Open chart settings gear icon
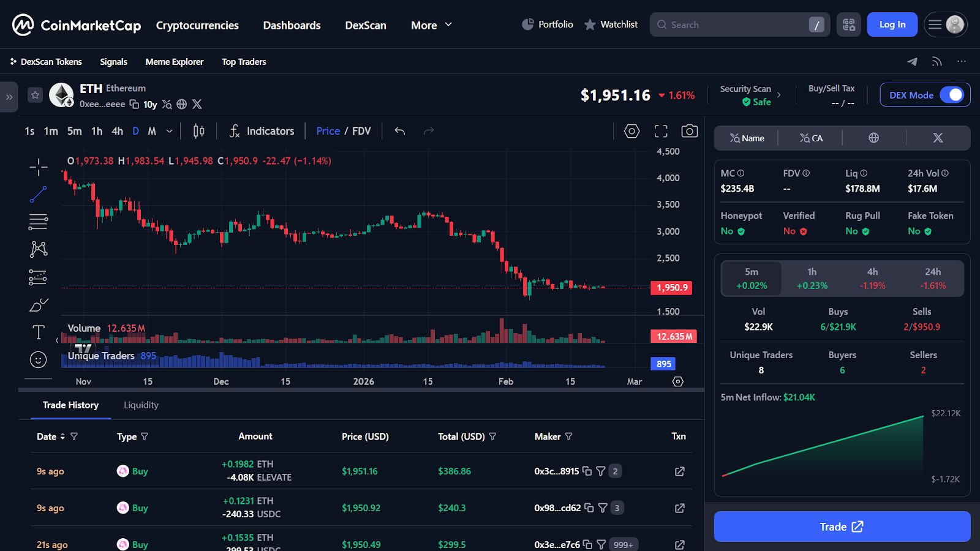 click(631, 130)
